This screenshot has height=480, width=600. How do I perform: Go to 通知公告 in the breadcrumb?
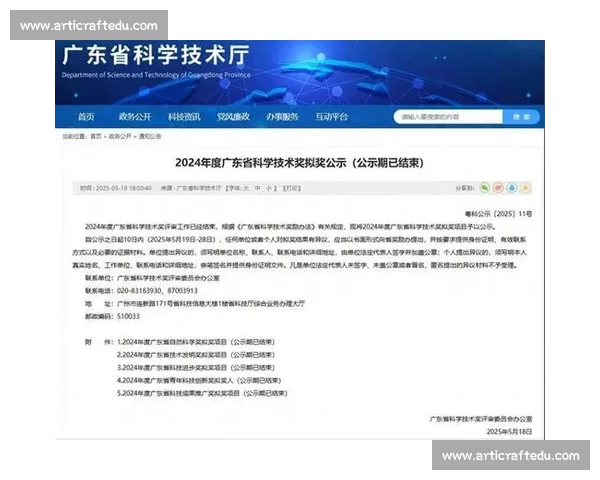click(x=150, y=136)
